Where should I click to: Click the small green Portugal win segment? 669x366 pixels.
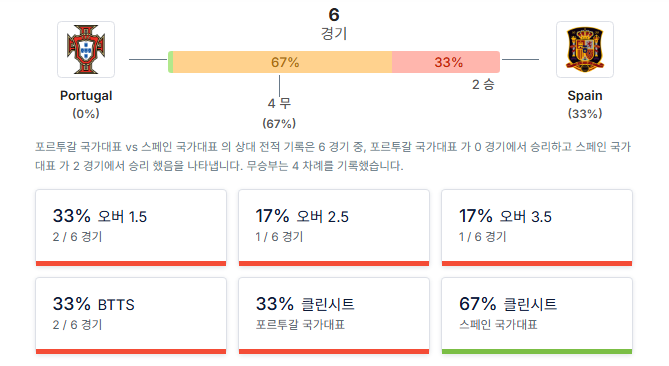170,62
